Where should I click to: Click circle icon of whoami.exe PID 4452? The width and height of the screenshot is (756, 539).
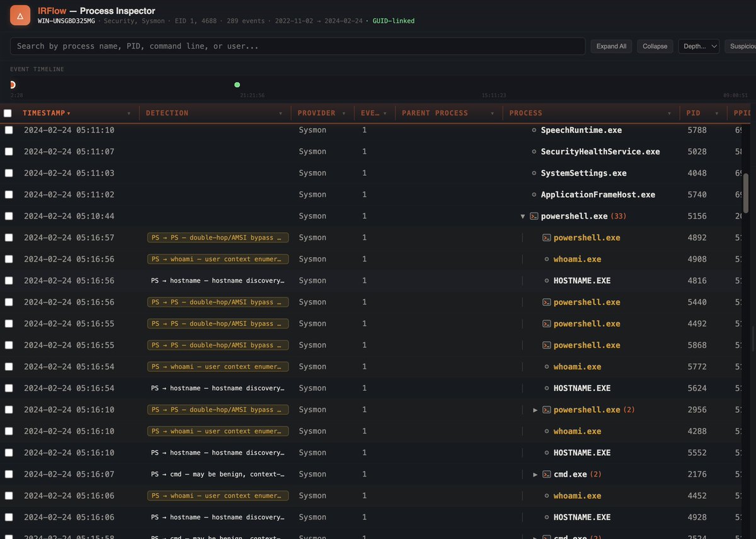coord(547,496)
